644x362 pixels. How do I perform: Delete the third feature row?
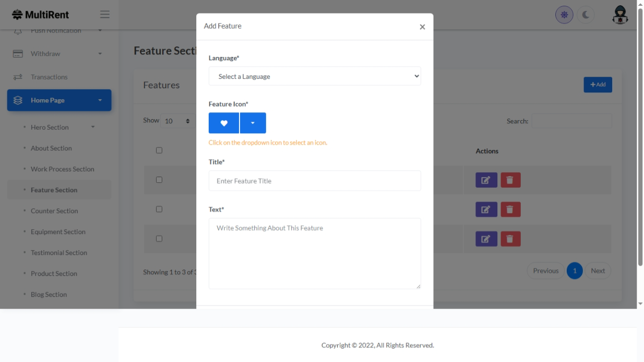tap(510, 239)
